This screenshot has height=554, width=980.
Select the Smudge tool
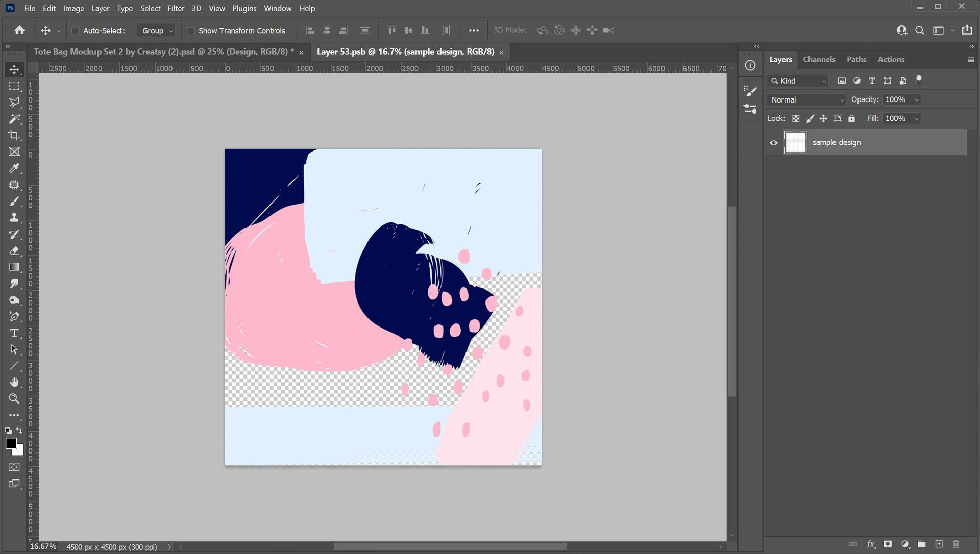(x=14, y=283)
